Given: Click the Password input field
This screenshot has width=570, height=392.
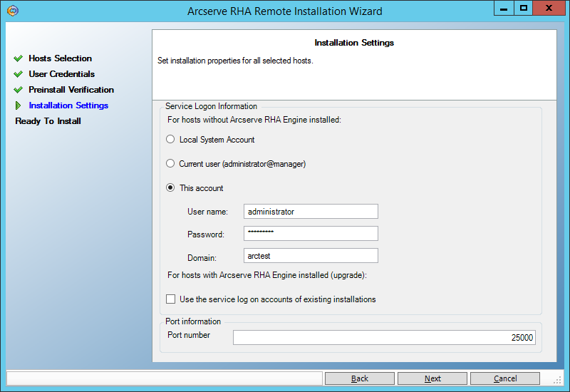Looking at the screenshot, I should (311, 234).
